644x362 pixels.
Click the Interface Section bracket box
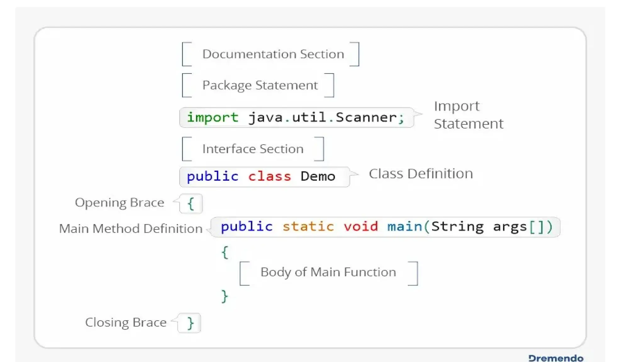(x=253, y=149)
